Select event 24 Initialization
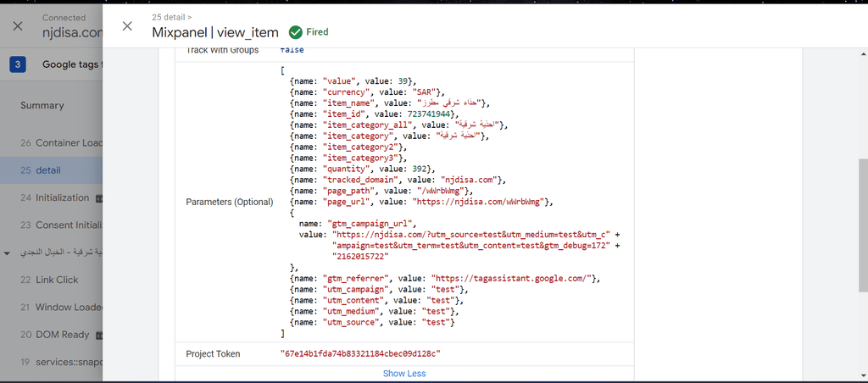Viewport: 868px width, 383px height. (x=51, y=197)
